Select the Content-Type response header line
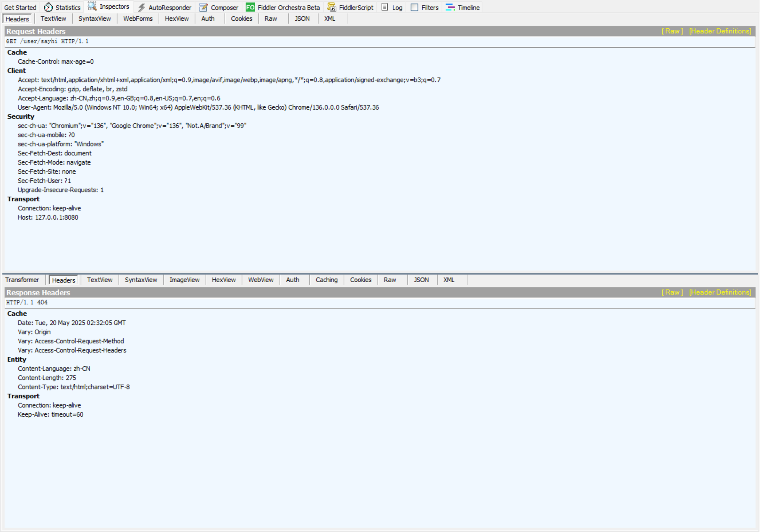The width and height of the screenshot is (760, 532). pyautogui.click(x=74, y=387)
